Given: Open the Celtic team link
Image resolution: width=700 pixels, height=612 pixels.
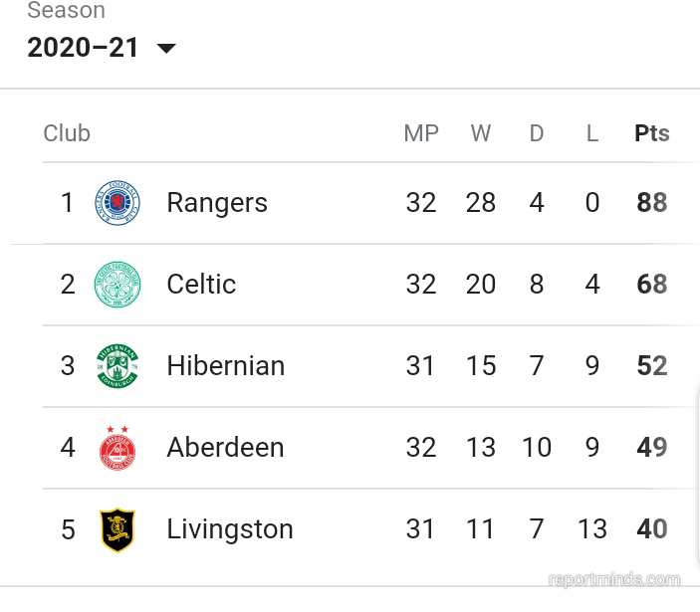Looking at the screenshot, I should [201, 285].
